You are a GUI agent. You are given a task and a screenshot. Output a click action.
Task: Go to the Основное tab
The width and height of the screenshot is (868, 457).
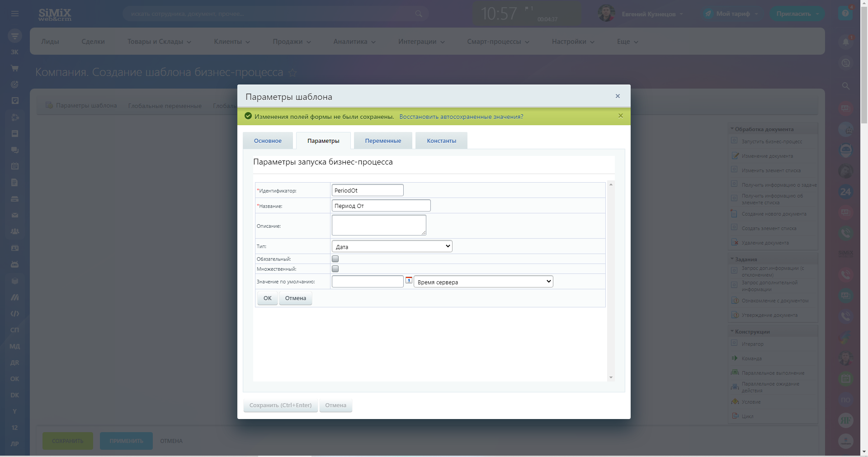click(268, 141)
